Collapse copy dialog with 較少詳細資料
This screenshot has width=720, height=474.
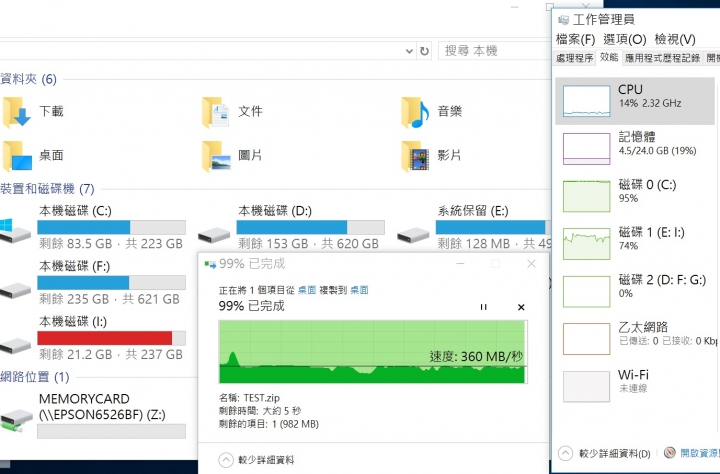pos(257,460)
